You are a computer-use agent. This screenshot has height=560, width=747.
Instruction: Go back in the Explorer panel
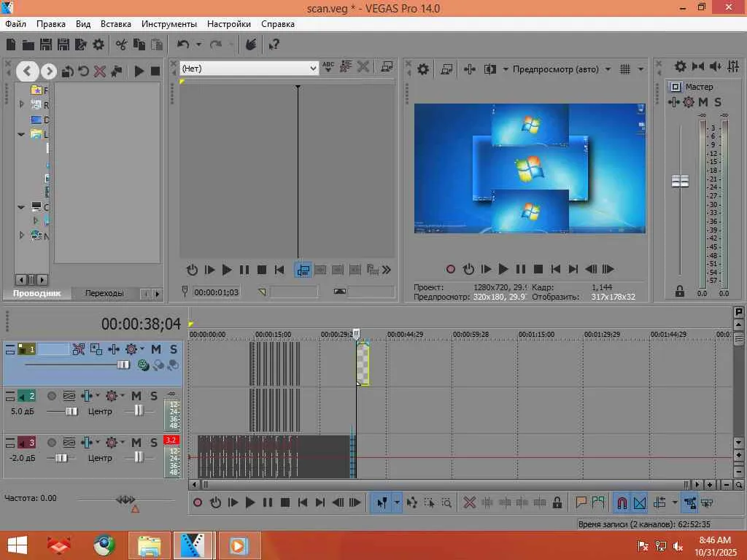pyautogui.click(x=27, y=71)
